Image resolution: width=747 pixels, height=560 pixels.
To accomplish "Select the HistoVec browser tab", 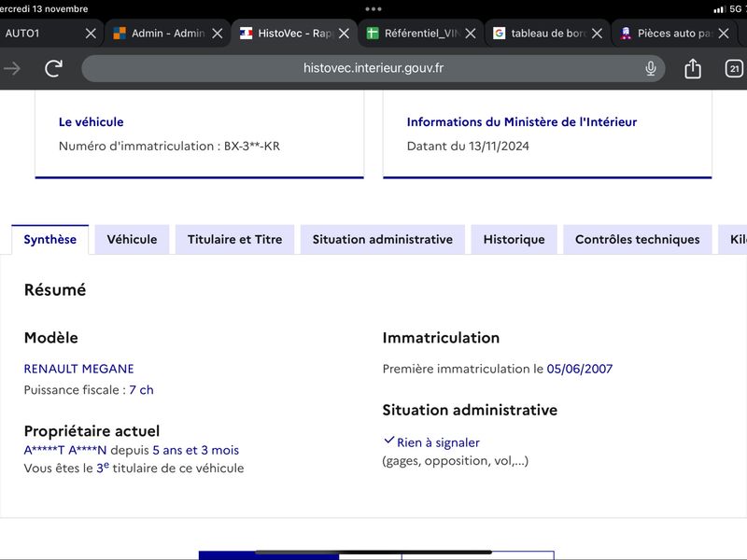I will tap(294, 34).
